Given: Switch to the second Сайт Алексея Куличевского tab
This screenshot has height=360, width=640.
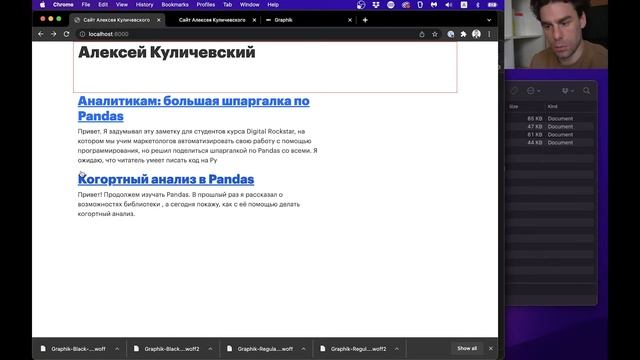Looking at the screenshot, I should coord(212,20).
